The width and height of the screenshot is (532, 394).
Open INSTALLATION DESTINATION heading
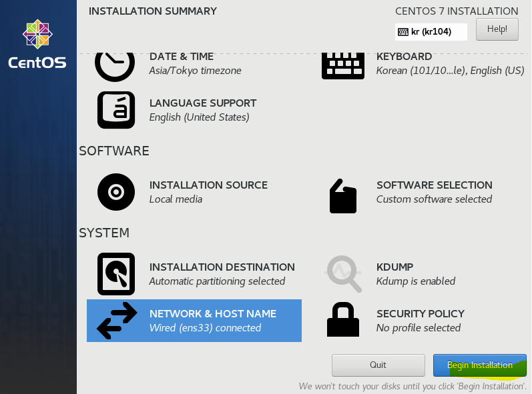click(222, 267)
